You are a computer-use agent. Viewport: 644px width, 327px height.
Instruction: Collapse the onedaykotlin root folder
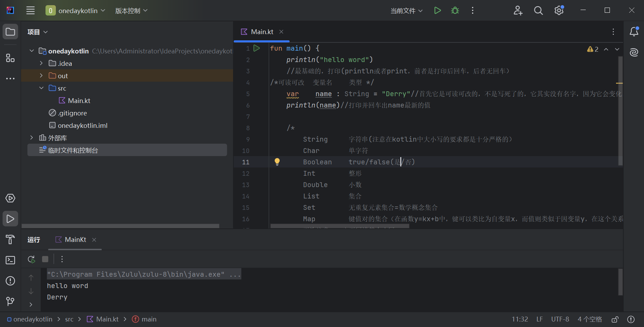coord(32,51)
